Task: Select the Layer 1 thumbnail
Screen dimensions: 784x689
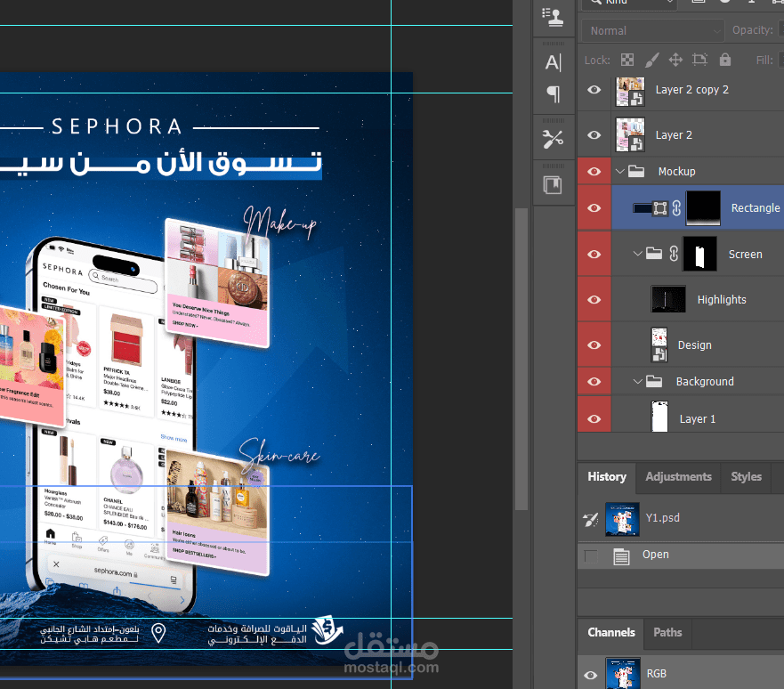Action: pos(659,416)
